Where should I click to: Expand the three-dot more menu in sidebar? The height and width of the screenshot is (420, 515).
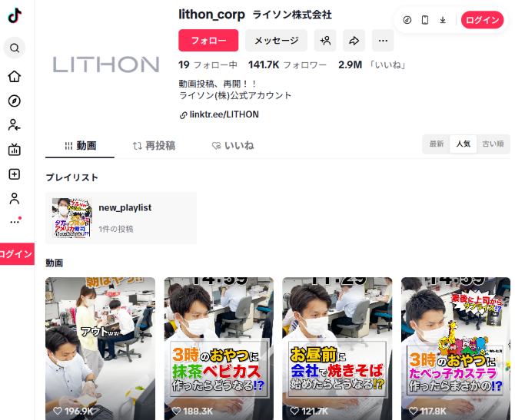[x=15, y=222]
